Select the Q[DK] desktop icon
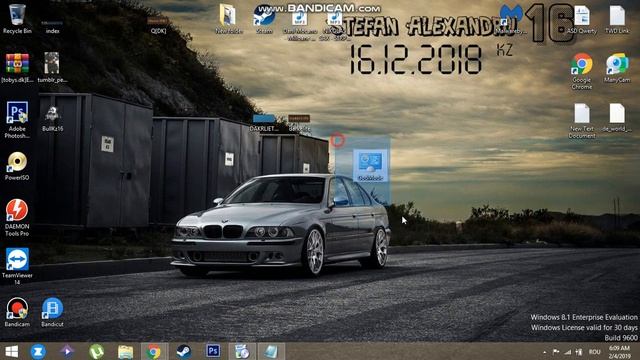640x360 pixels. (158, 26)
